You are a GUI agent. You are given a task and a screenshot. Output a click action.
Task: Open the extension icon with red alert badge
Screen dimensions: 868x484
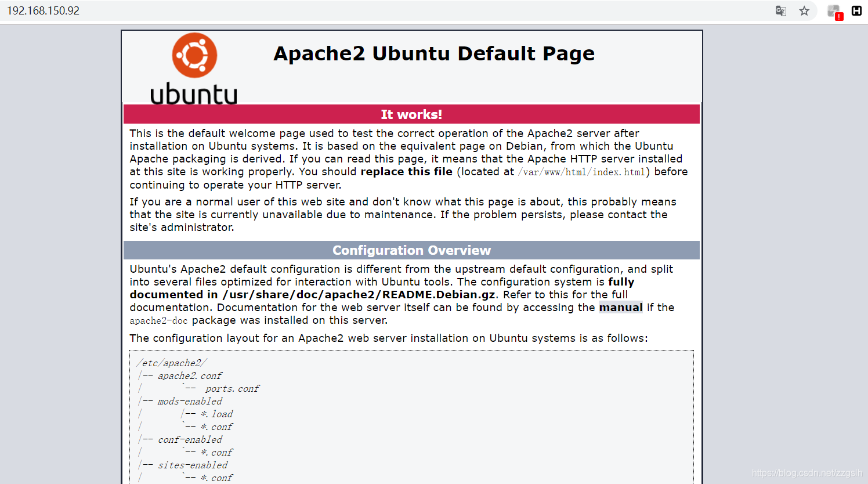(834, 11)
